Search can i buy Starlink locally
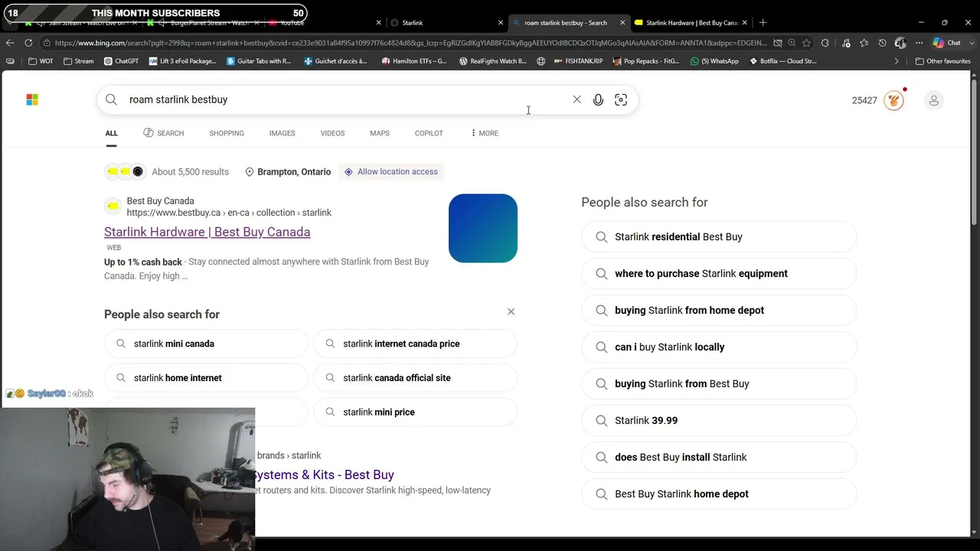The width and height of the screenshot is (980, 551). point(719,347)
